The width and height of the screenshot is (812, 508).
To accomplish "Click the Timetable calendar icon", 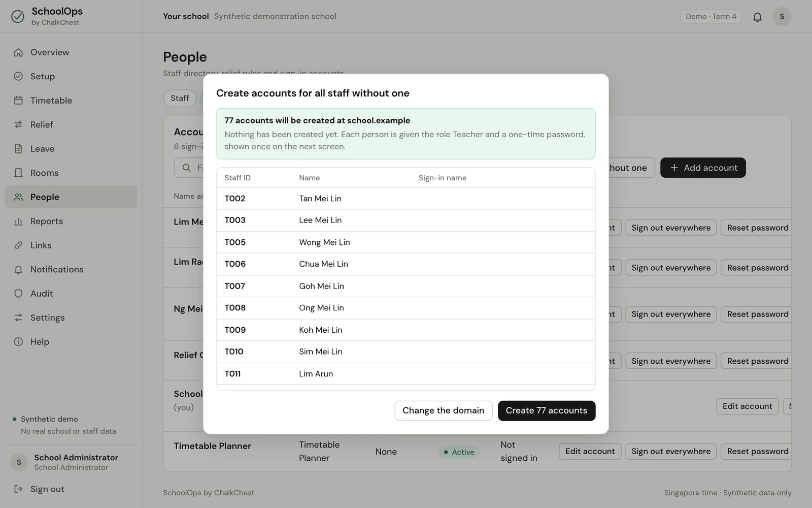I will (18, 101).
